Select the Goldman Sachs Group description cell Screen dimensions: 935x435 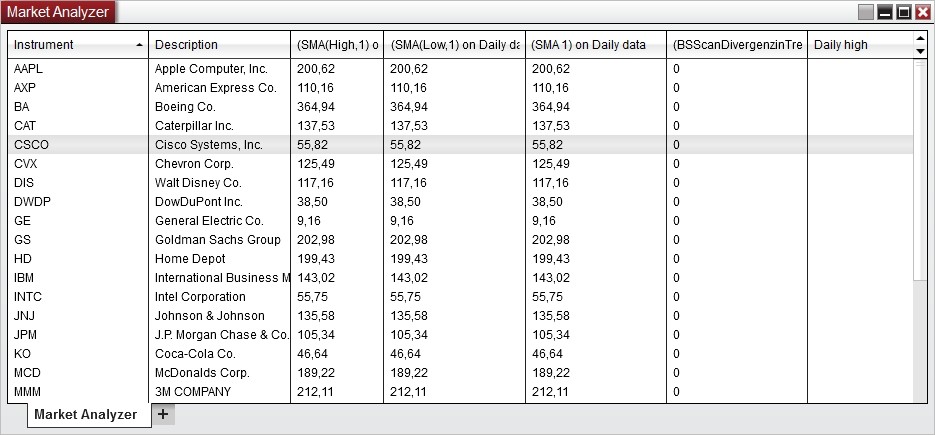point(219,240)
